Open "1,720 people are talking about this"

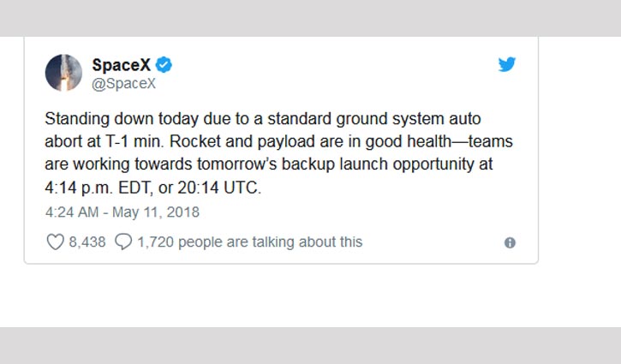(x=250, y=242)
